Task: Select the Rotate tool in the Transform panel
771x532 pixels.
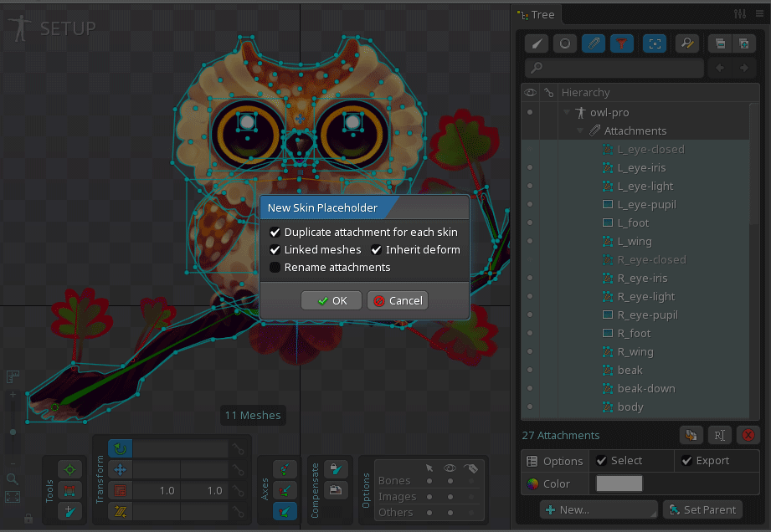Action: tap(118, 449)
